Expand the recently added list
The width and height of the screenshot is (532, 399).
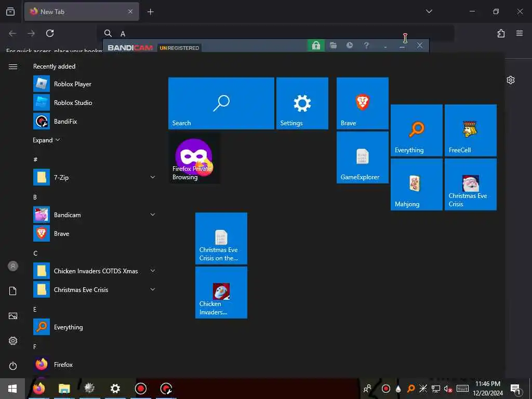[x=46, y=140]
